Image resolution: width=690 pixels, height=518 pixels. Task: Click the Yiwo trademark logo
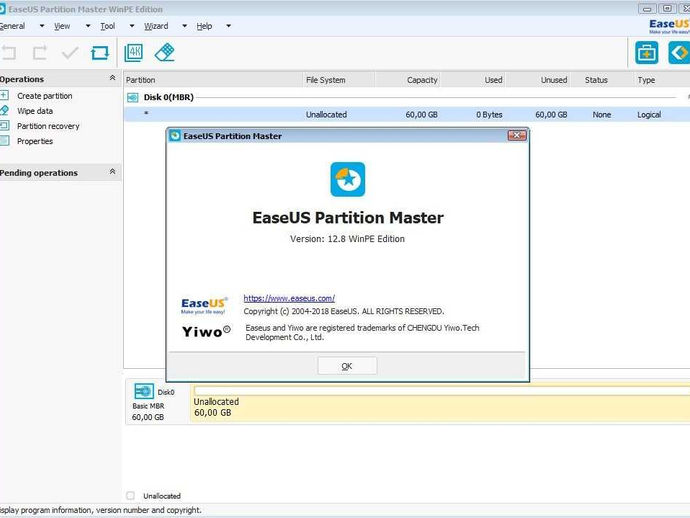coord(206,331)
